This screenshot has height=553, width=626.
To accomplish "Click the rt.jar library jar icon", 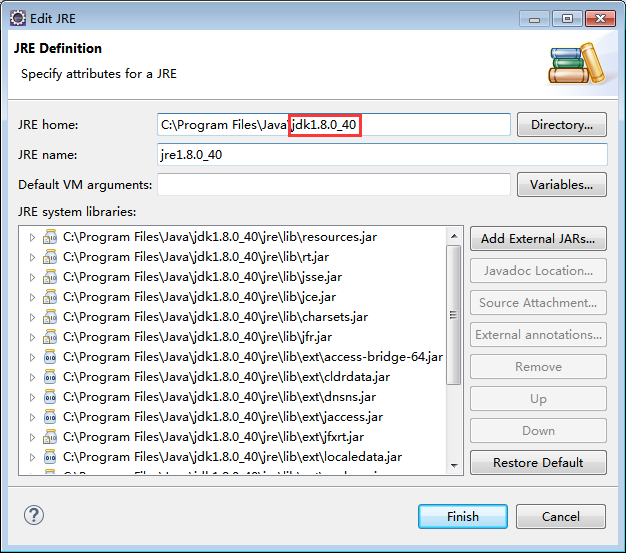I will (x=50, y=257).
